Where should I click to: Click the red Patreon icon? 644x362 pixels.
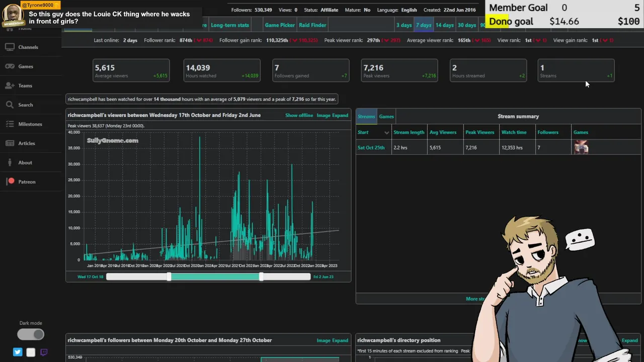11,182
